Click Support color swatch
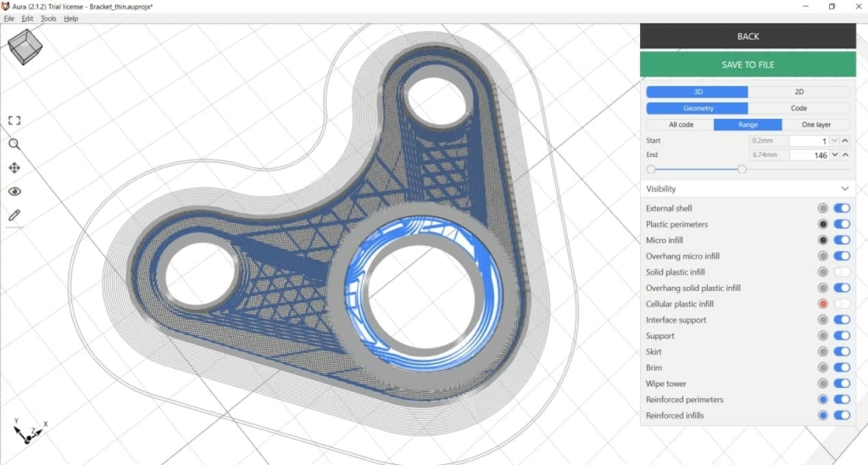This screenshot has height=465, width=868. click(x=822, y=336)
